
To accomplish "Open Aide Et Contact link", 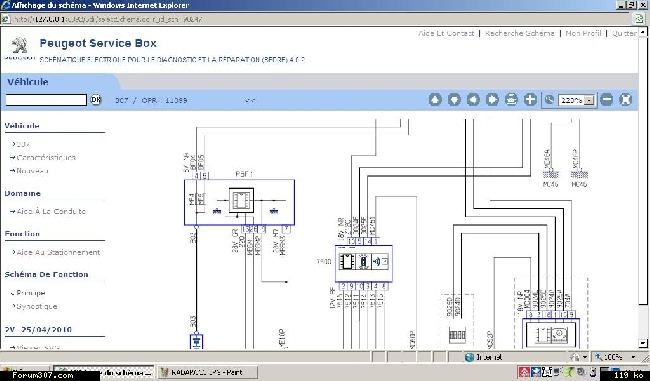I will coord(446,33).
